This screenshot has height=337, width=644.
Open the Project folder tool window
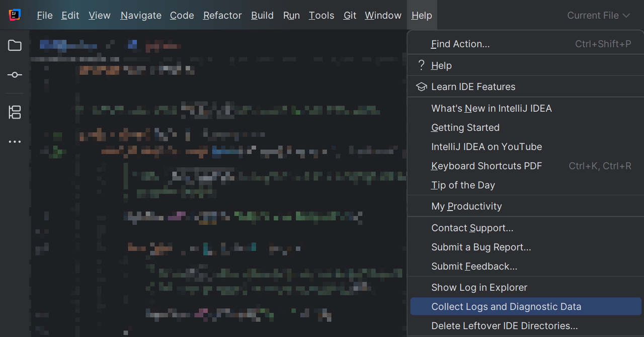coord(15,46)
